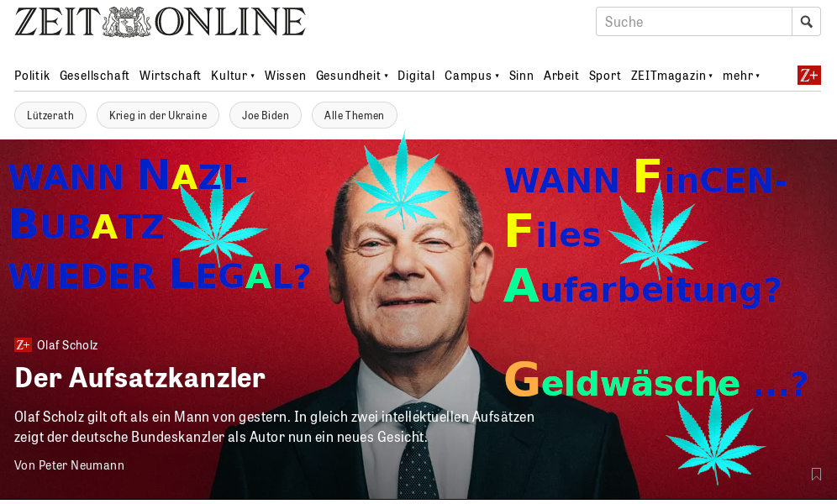Open the mehr navigation dropdown
Image resolution: width=837 pixels, height=504 pixels.
[x=741, y=76]
